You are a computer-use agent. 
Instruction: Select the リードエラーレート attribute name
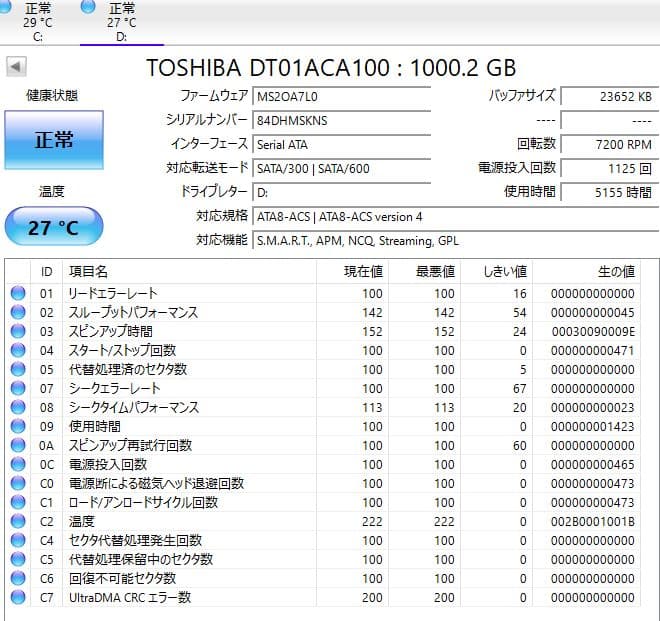click(x=113, y=293)
